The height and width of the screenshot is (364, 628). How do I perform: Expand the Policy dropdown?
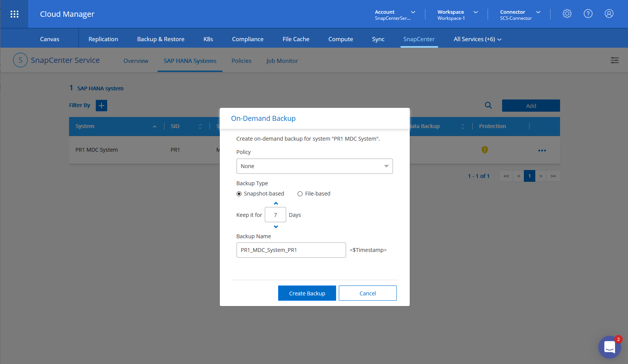314,166
